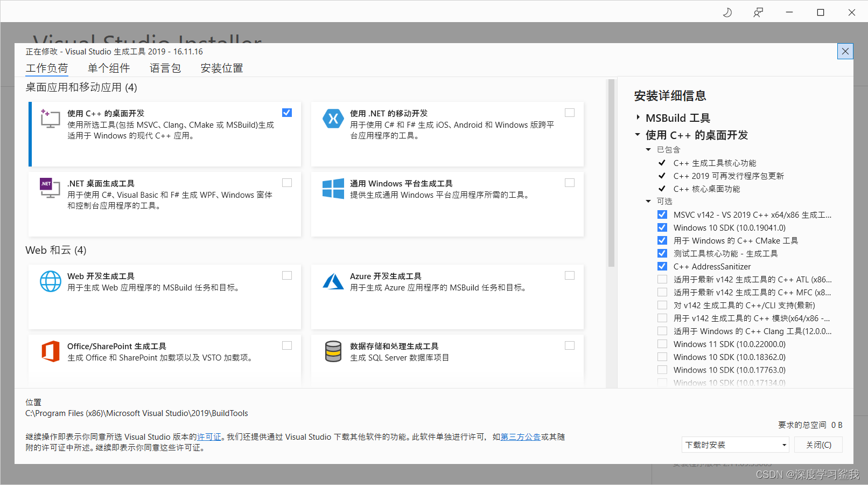Click the 'C++ 2019 可再发行程序包更新' item
Image resolution: width=868 pixels, height=485 pixels.
(x=729, y=176)
